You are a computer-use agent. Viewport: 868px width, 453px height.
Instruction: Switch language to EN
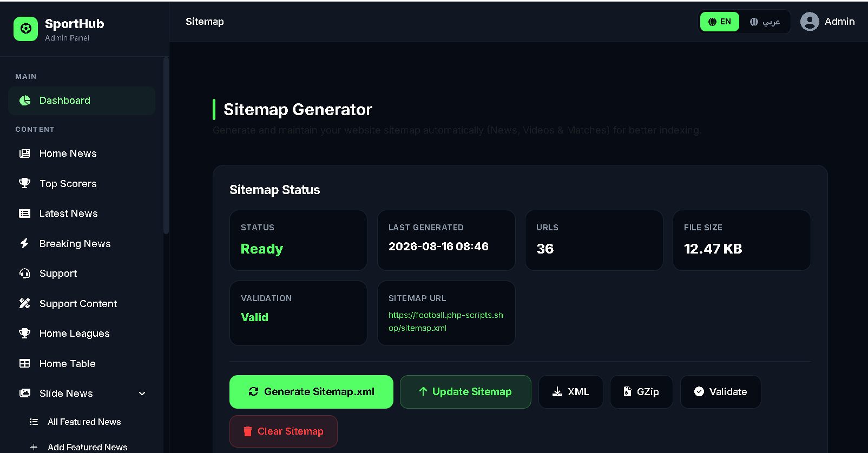click(x=720, y=22)
